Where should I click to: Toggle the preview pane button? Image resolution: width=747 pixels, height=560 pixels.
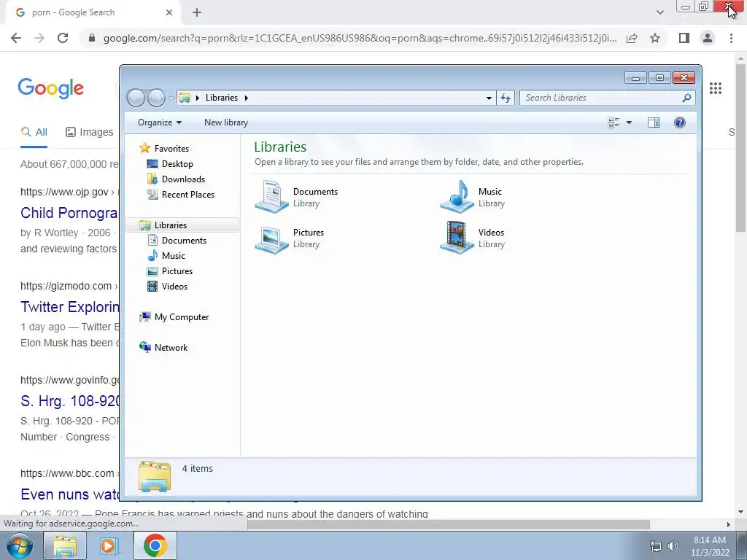[x=654, y=122]
